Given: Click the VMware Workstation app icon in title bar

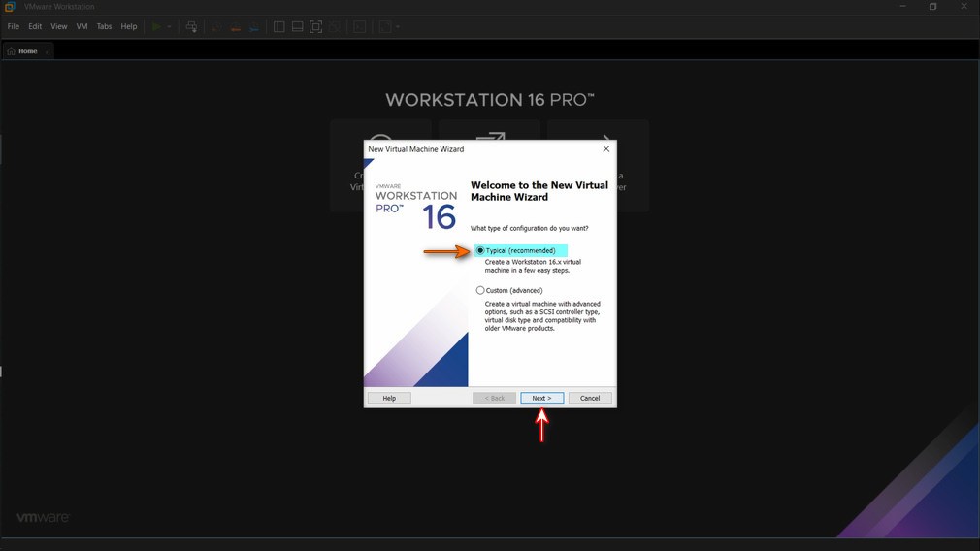Looking at the screenshot, I should coord(10,6).
